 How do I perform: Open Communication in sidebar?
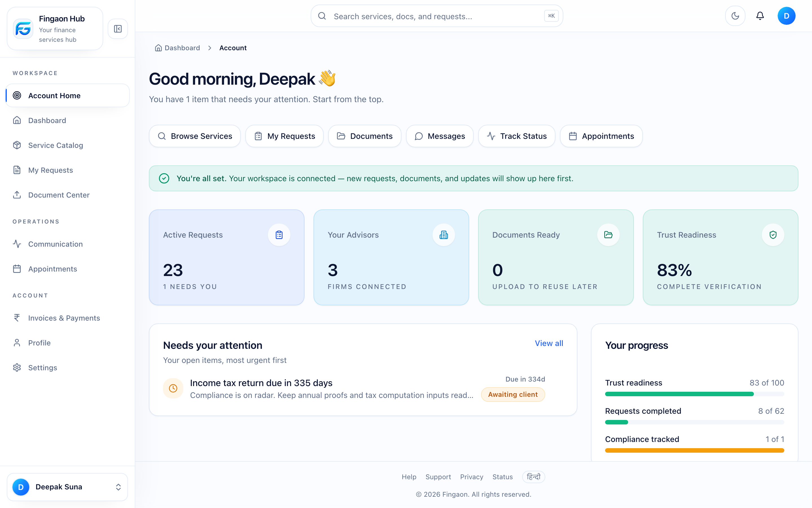click(x=67, y=244)
